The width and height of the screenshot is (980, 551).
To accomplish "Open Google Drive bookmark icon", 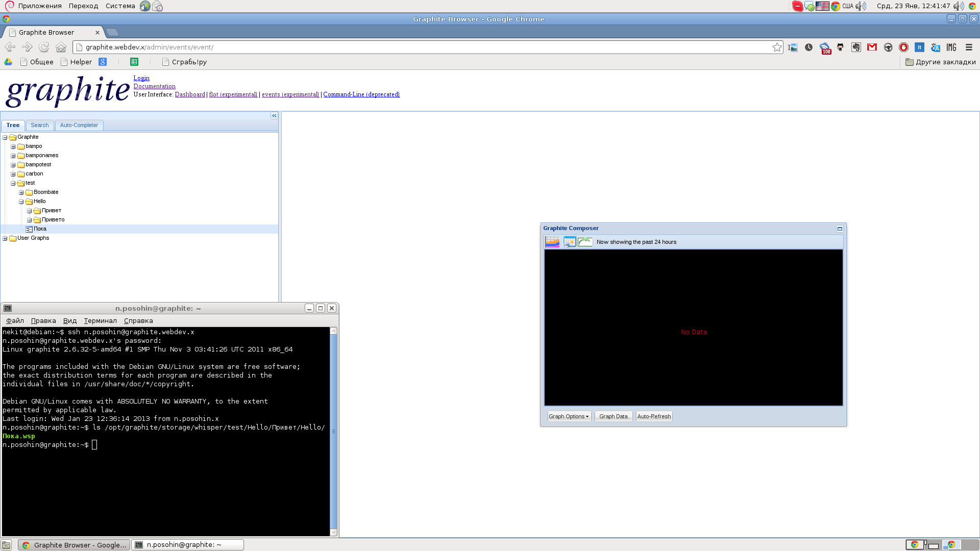I will tap(8, 62).
